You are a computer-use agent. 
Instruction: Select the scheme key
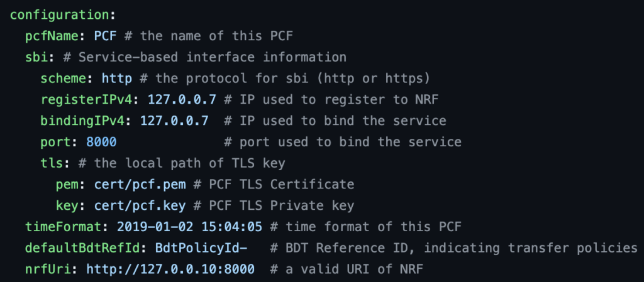[x=64, y=79]
